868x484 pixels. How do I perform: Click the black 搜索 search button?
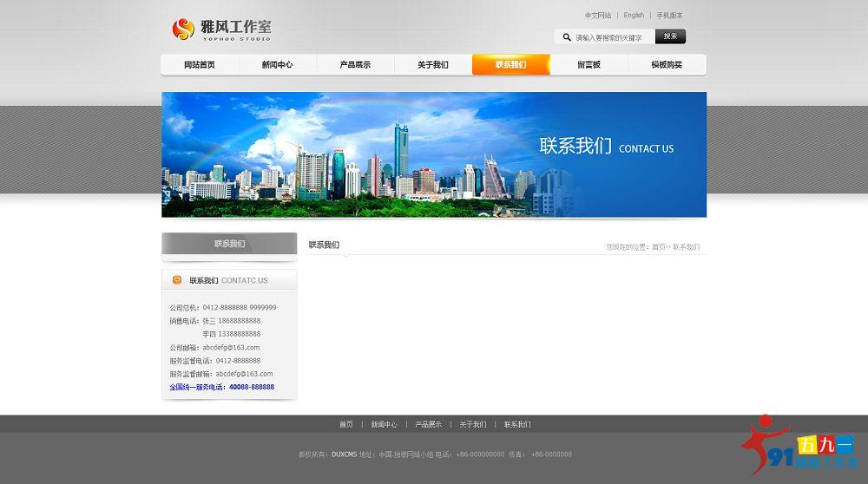pos(670,36)
